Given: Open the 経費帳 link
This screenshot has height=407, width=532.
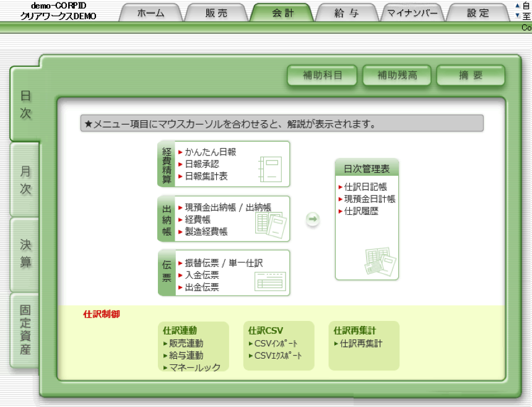Looking at the screenshot, I should [x=198, y=219].
